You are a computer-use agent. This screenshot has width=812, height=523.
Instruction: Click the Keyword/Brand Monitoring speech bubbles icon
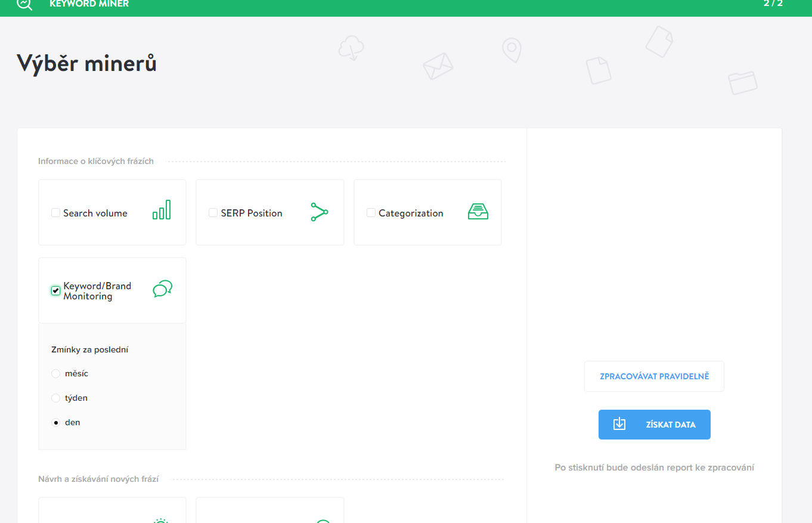click(163, 289)
